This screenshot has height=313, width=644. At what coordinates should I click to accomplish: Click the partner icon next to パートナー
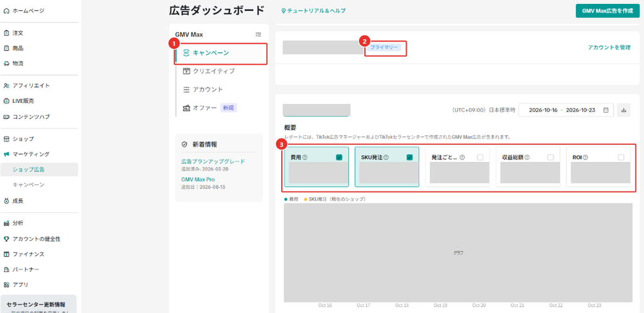[6, 270]
